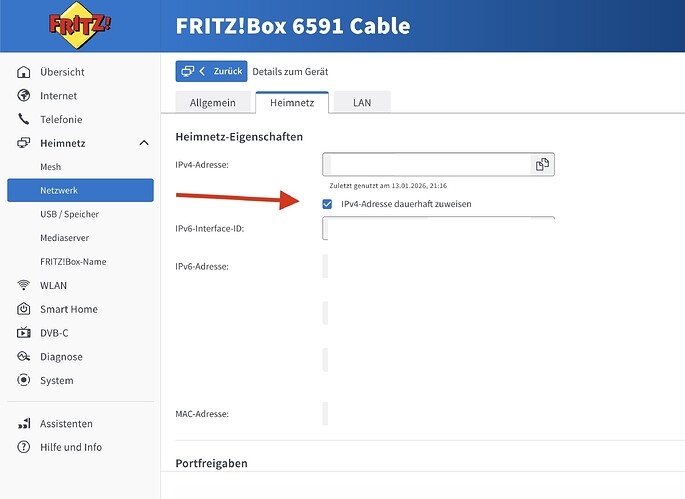This screenshot has width=685, height=499.
Task: Click the DVB-C television icon
Action: tap(24, 333)
